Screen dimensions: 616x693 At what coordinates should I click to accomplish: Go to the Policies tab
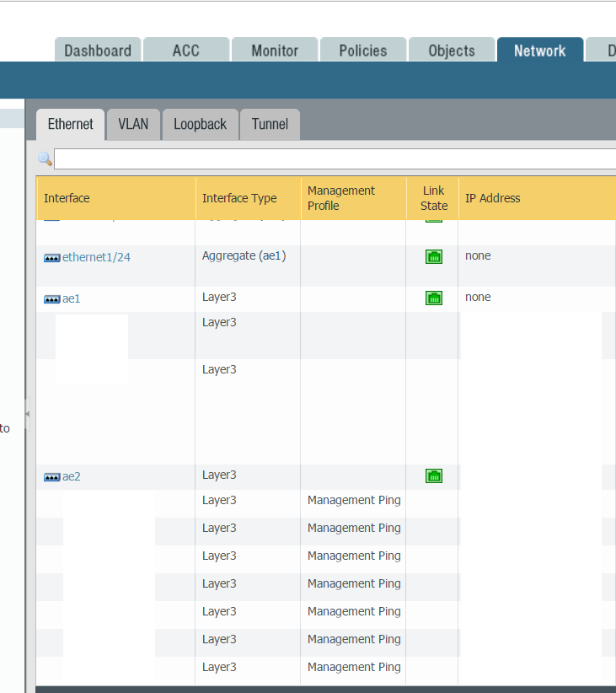363,51
